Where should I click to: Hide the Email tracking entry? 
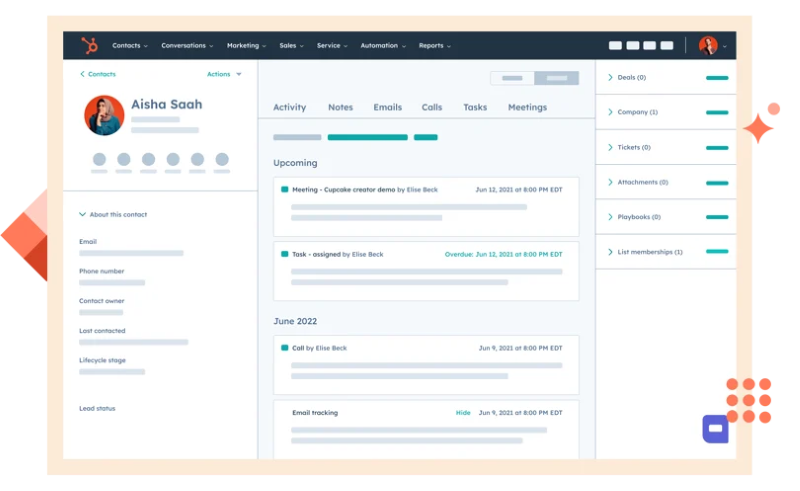coord(463,412)
